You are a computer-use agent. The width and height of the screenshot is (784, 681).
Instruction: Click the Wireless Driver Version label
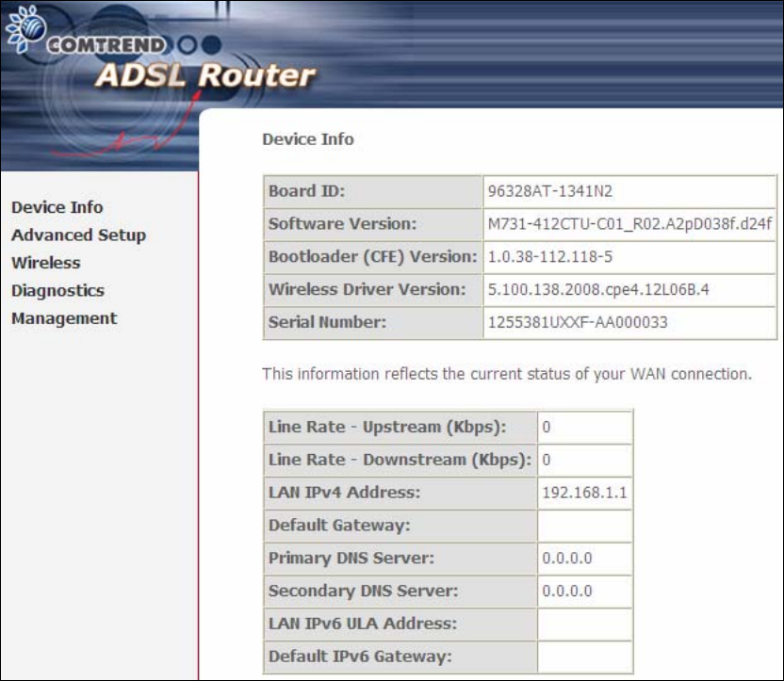[367, 290]
